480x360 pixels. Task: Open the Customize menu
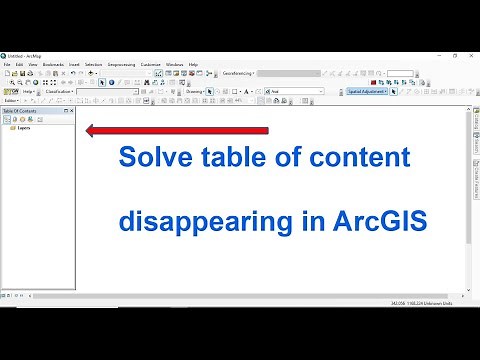(150, 64)
